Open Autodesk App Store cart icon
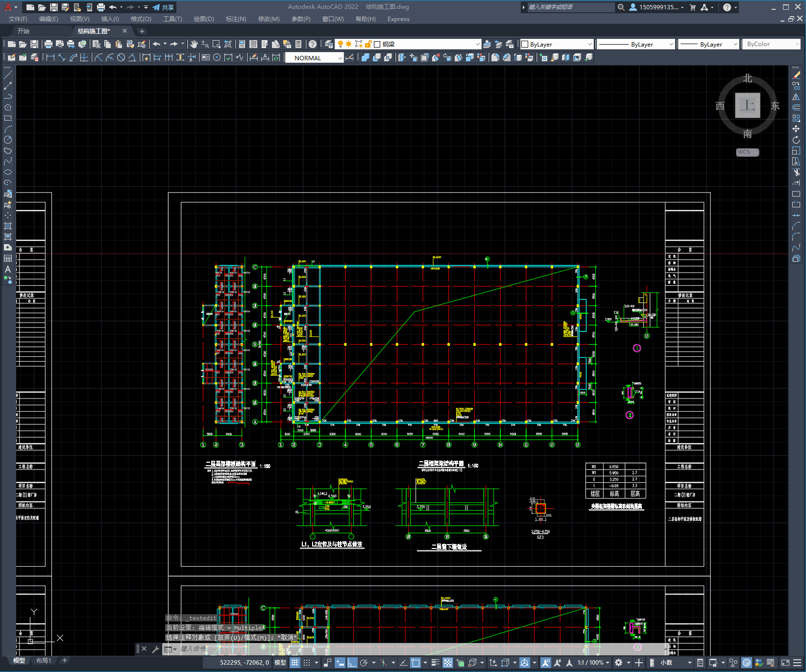 coord(693,7)
